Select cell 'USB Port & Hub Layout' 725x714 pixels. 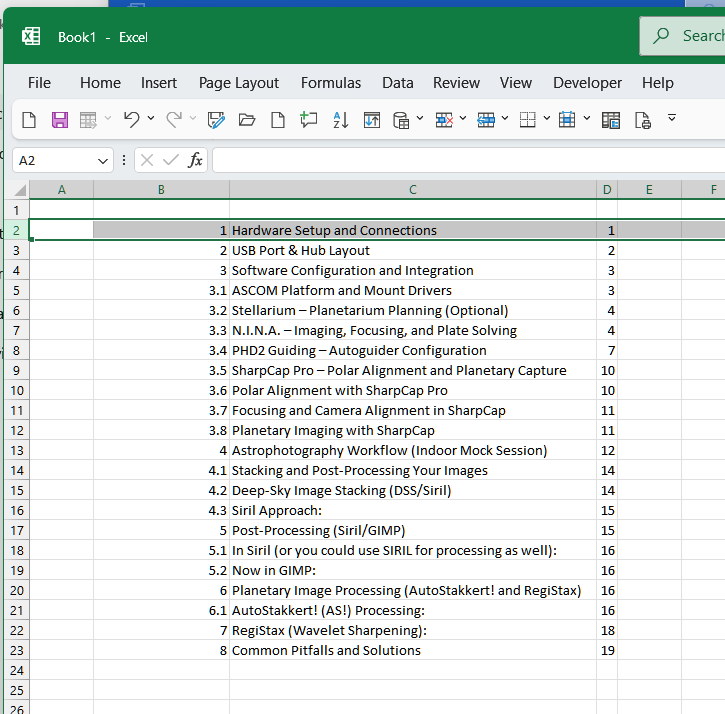(413, 250)
